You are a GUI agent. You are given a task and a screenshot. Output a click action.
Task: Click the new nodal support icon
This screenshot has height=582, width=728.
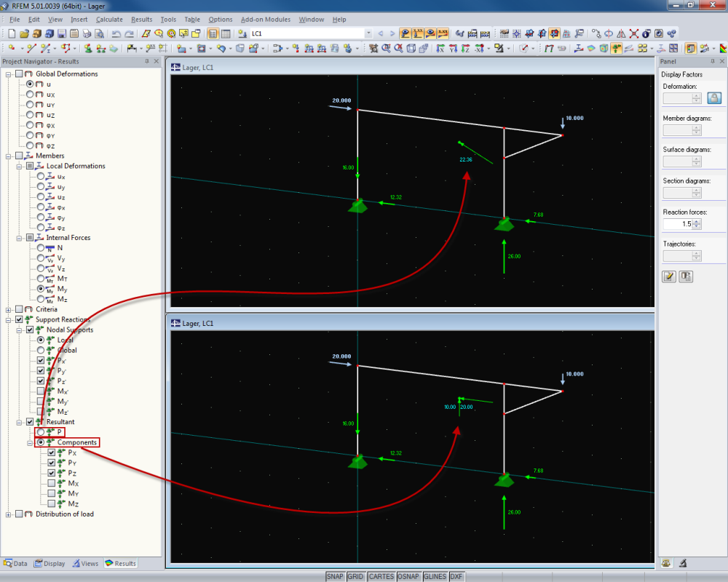(88, 48)
